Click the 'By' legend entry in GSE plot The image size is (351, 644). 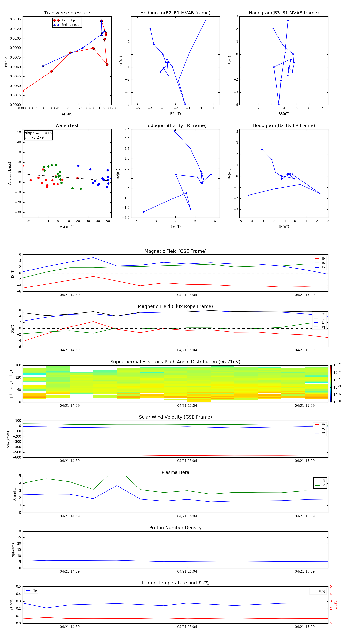pos(320,263)
